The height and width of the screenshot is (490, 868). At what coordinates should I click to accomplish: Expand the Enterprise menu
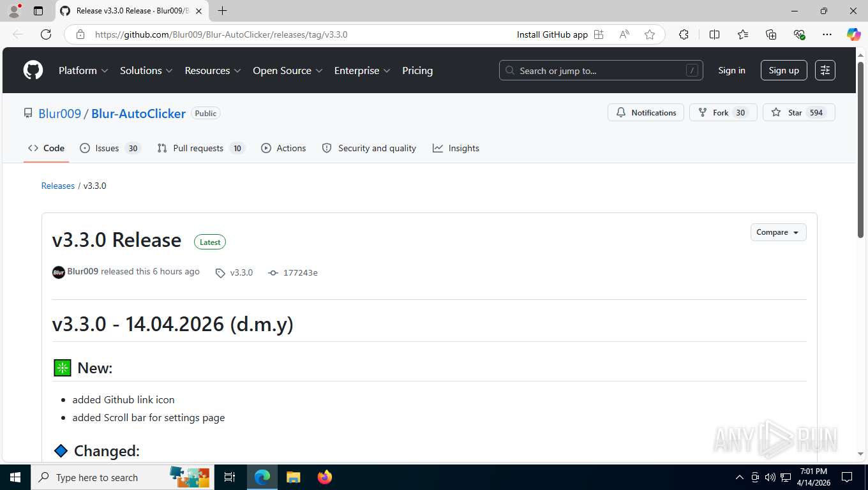(x=362, y=70)
